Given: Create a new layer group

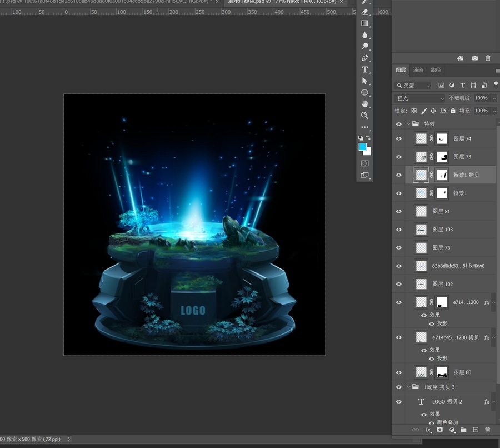Looking at the screenshot, I should (464, 430).
